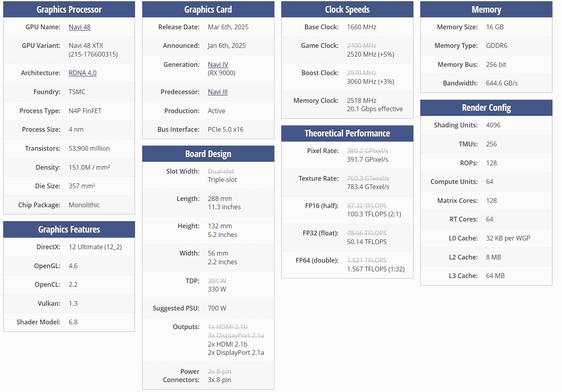This screenshot has height=392, width=562.
Task: Select the 2518 MHz memory clock
Action: pyautogui.click(x=362, y=100)
